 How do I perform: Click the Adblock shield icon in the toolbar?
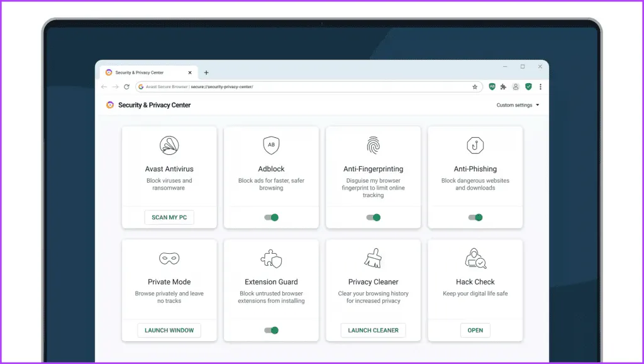tap(492, 86)
